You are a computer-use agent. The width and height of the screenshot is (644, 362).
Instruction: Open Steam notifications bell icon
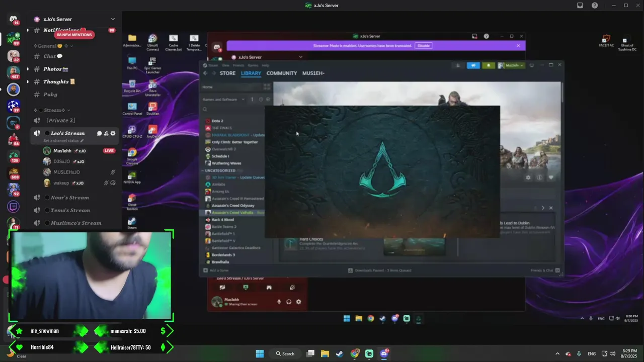[x=488, y=65]
